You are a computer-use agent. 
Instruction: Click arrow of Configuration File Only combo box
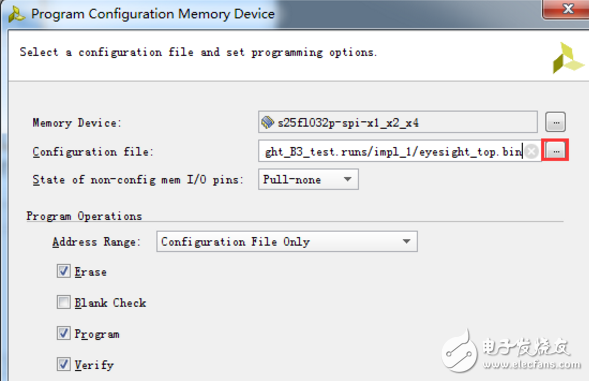406,241
